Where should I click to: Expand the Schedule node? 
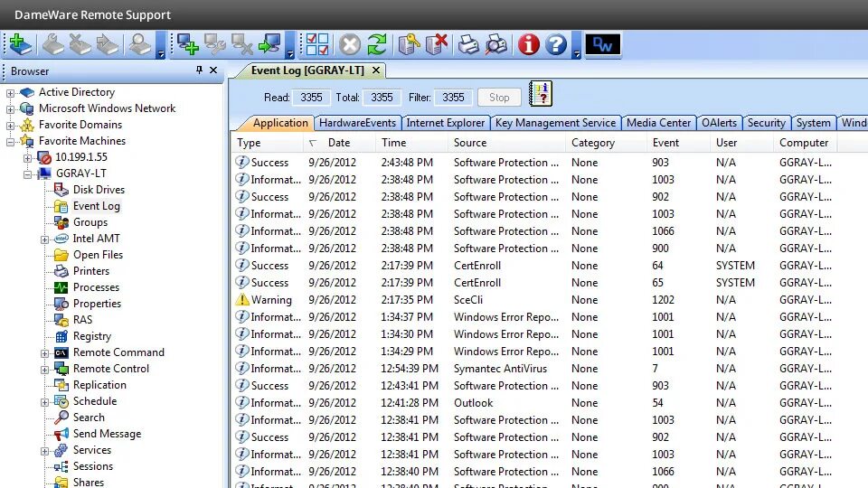[44, 402]
